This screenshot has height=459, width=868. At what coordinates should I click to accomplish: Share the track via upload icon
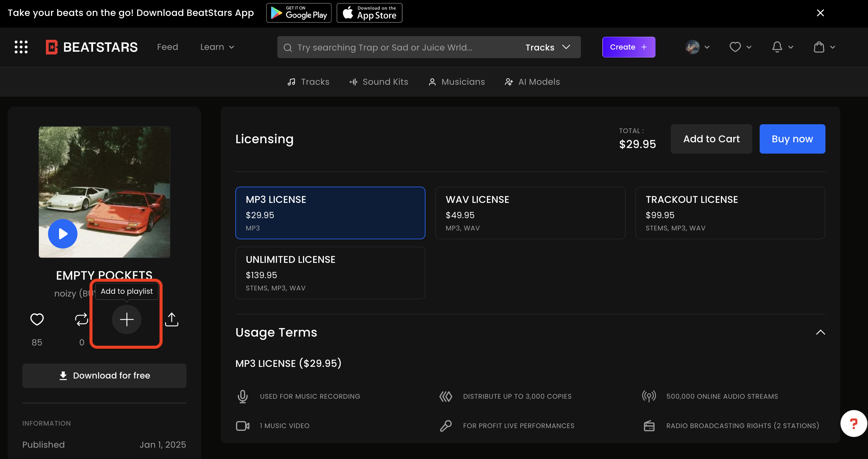[171, 319]
